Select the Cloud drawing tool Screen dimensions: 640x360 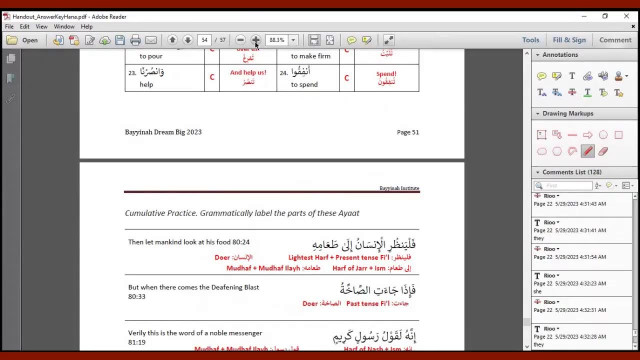click(542, 151)
